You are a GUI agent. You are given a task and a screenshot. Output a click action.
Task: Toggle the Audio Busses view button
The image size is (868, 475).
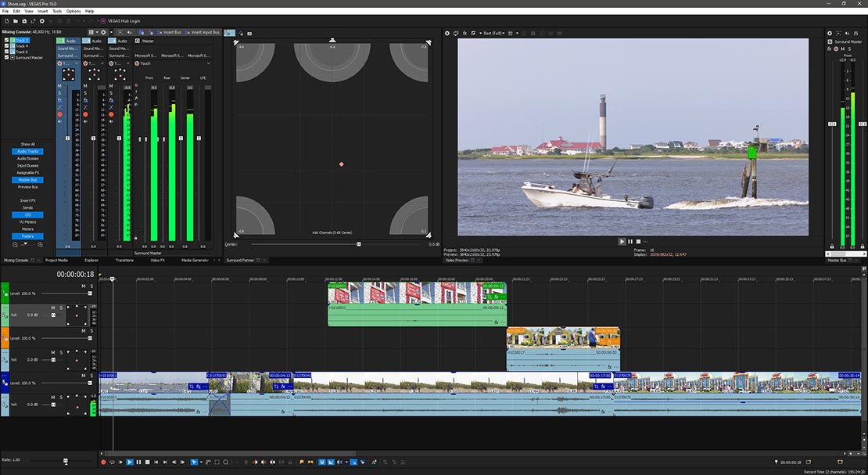[27, 159]
